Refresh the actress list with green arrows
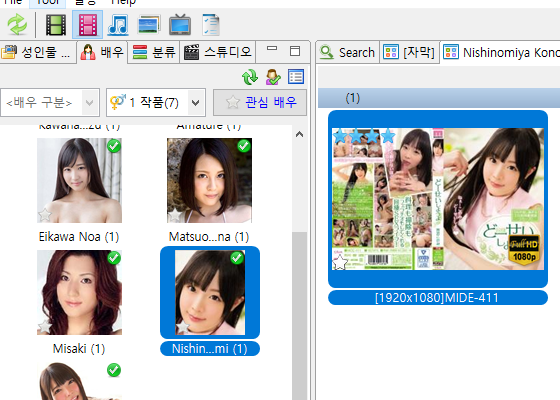The height and width of the screenshot is (400, 560). pyautogui.click(x=250, y=77)
